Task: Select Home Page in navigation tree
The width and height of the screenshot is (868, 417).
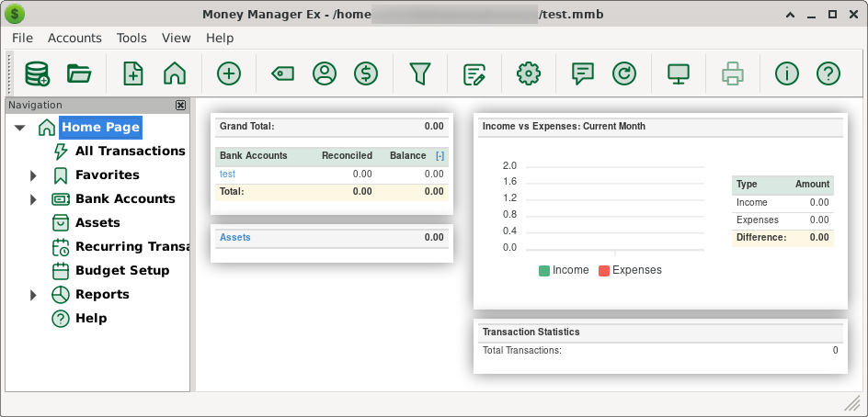Action: 100,127
